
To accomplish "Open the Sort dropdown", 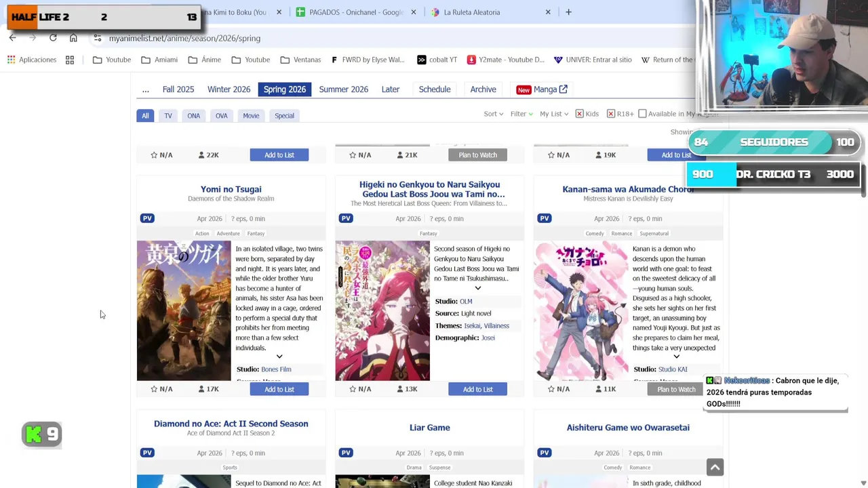I will 493,114.
